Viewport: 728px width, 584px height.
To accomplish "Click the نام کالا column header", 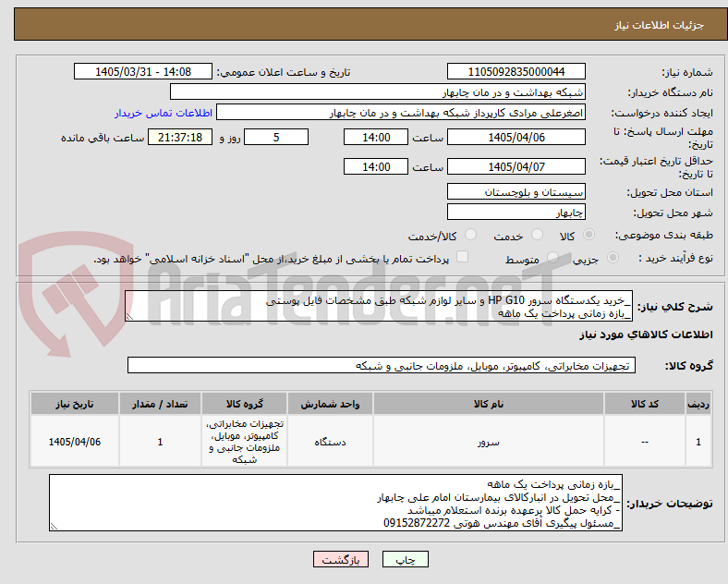I will pos(489,404).
